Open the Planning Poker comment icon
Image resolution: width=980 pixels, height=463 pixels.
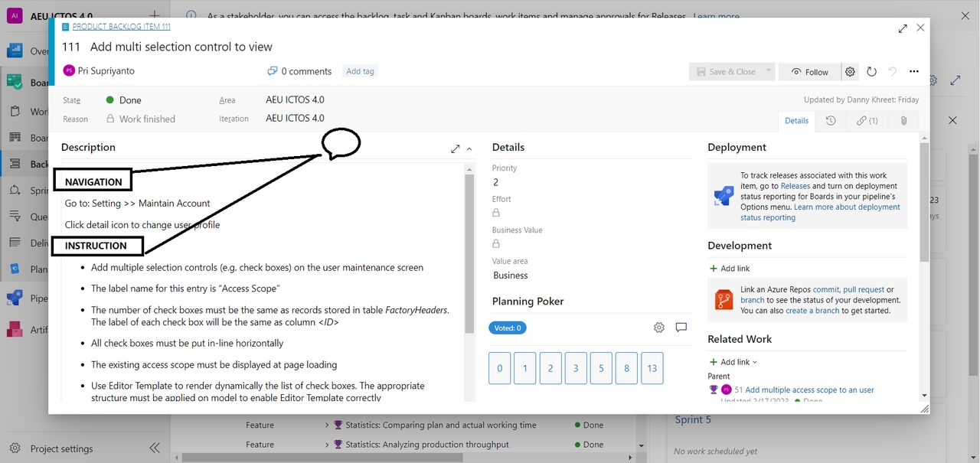tap(681, 328)
